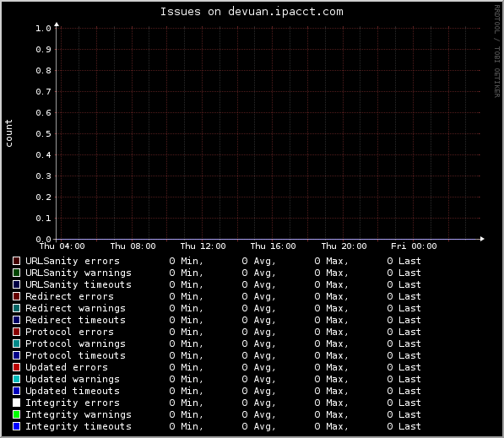This screenshot has height=438, width=504.
Task: Click the Thu 04:00 time axis label
Action: tap(62, 246)
